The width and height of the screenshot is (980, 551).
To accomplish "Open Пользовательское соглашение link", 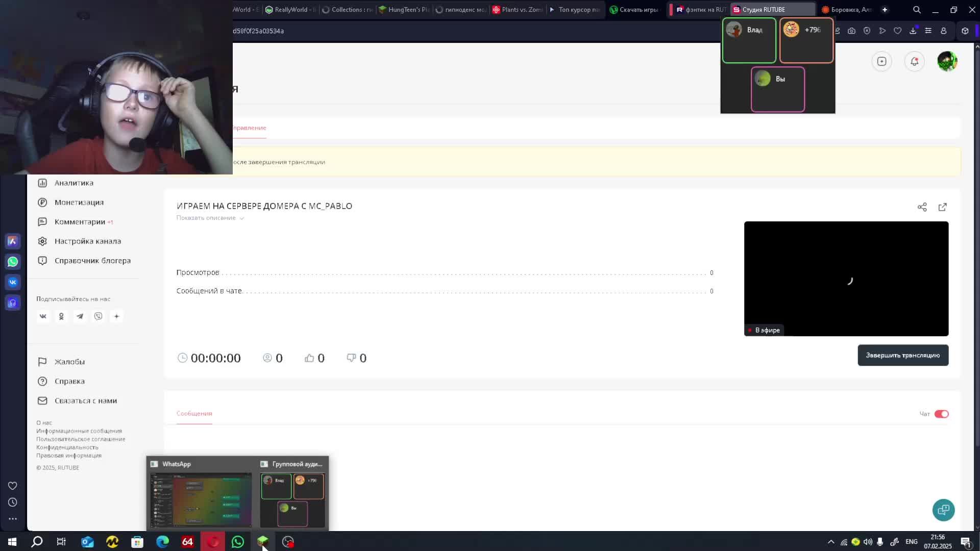I will (x=81, y=439).
